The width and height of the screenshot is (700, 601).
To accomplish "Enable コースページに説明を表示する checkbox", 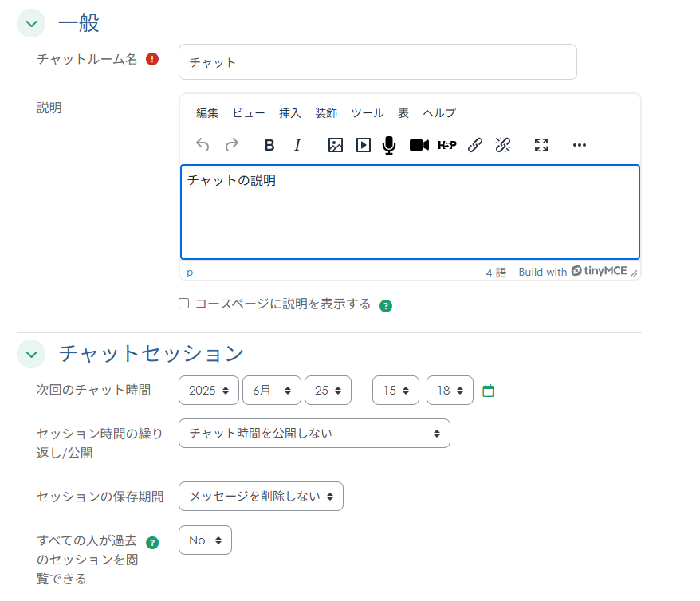I will pyautogui.click(x=183, y=303).
